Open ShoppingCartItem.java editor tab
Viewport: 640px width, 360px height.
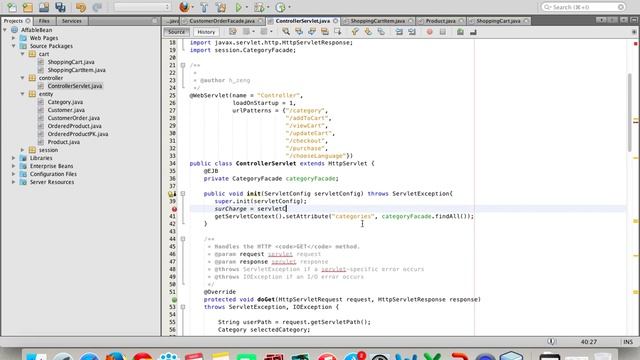[x=378, y=21]
